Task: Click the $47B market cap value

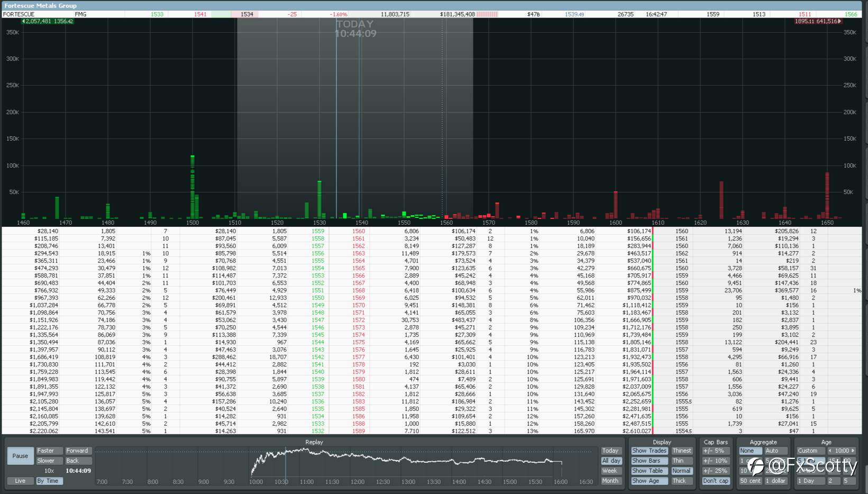Action: (x=533, y=14)
